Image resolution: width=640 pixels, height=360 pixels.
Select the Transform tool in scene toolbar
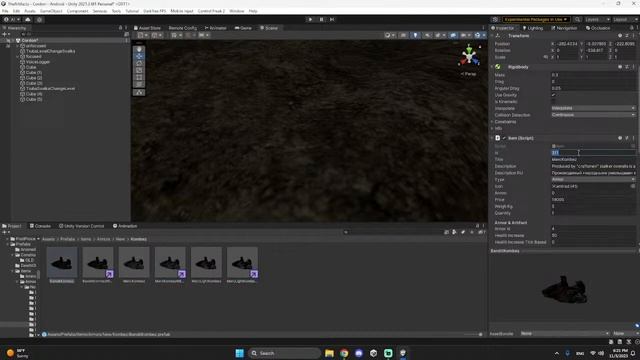coord(139,84)
